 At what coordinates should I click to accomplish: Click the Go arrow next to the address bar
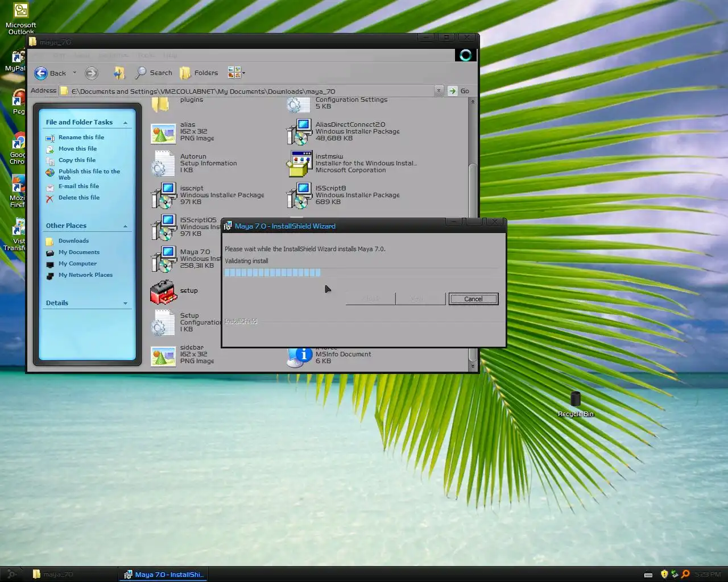click(452, 91)
